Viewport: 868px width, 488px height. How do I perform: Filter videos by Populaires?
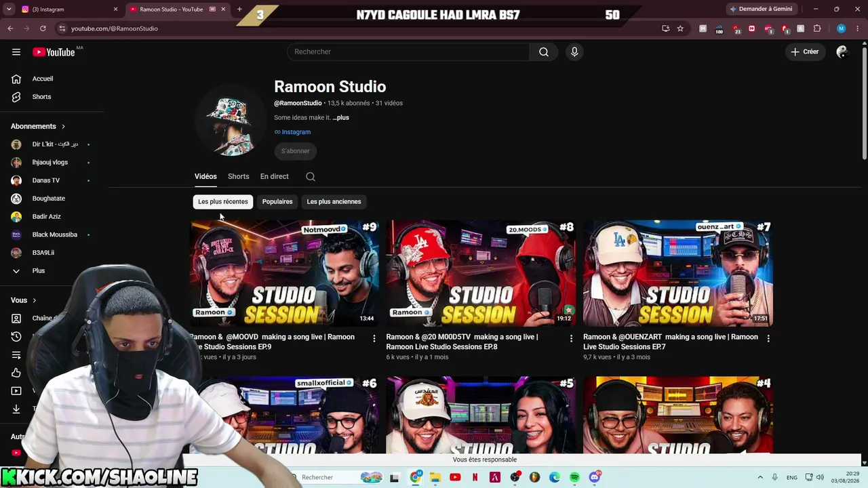277,202
